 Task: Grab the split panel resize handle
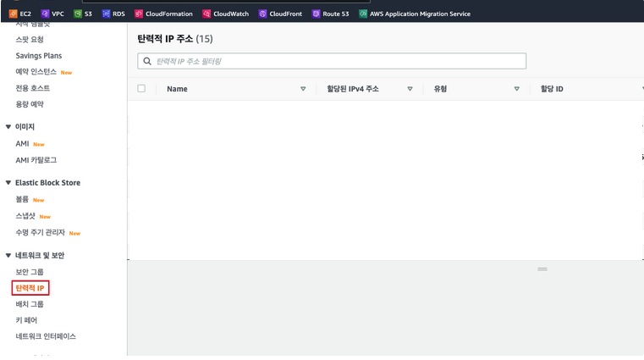tap(542, 269)
